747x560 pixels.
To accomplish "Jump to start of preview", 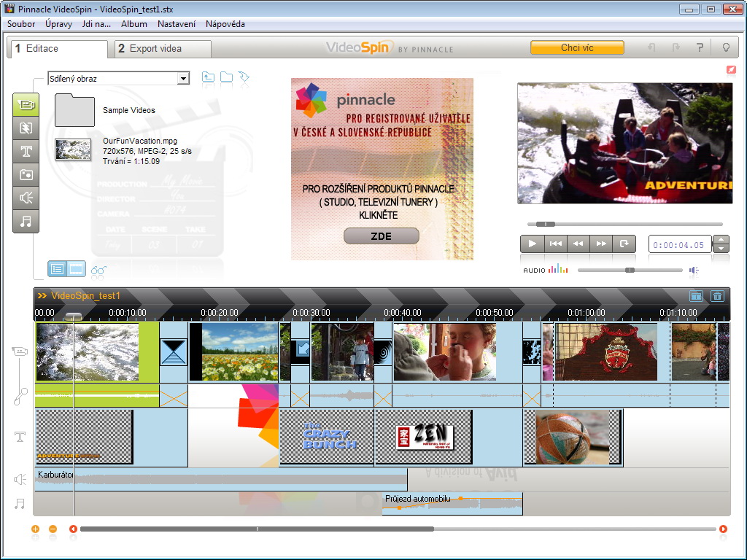I will pyautogui.click(x=555, y=244).
